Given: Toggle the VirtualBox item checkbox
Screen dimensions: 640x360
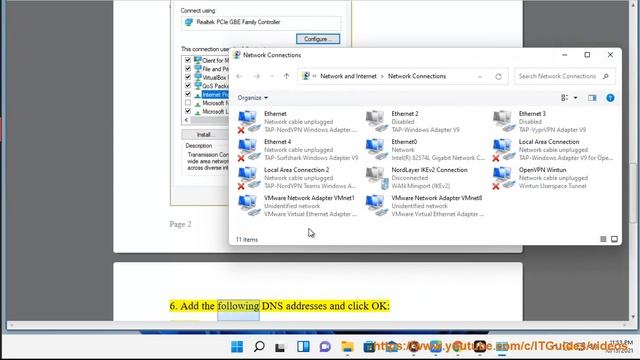Looking at the screenshot, I should pyautogui.click(x=188, y=77).
